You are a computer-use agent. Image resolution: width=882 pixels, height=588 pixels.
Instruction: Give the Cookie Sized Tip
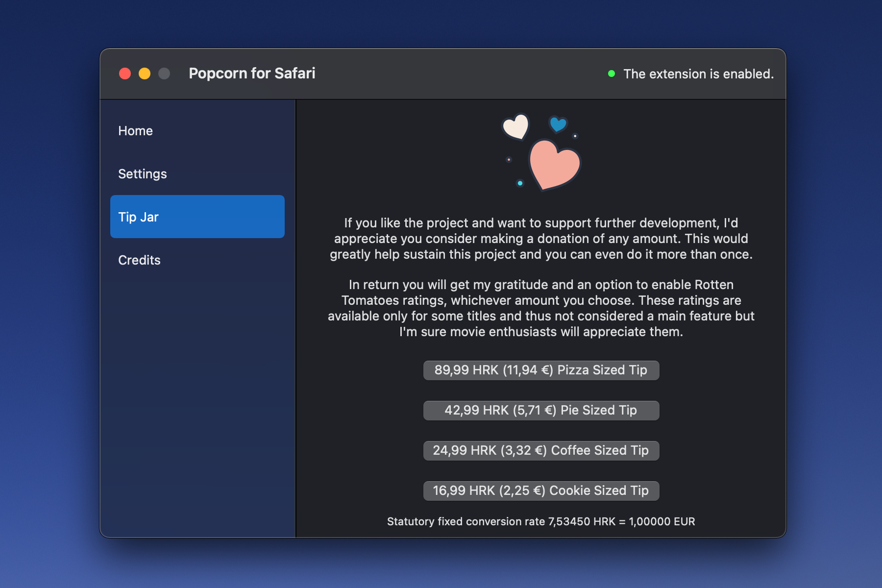coord(541,490)
